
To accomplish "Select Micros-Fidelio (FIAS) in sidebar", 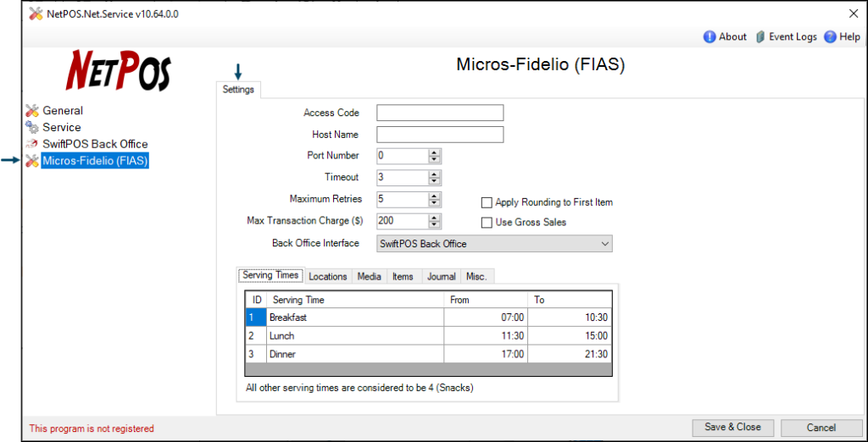I will [95, 161].
